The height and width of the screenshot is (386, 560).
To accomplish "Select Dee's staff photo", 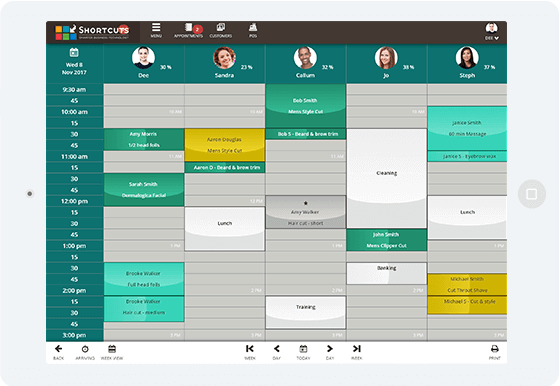I will point(143,57).
